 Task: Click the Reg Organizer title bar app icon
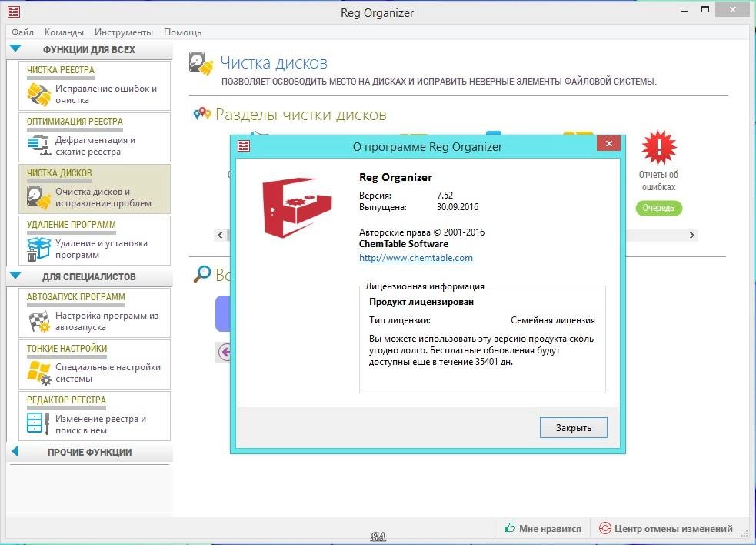coord(14,12)
